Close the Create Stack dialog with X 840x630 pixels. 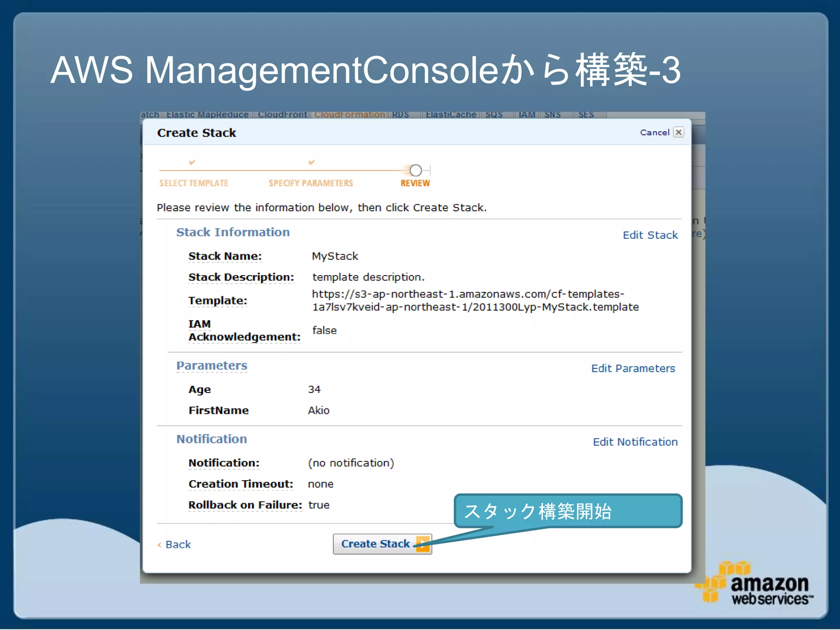click(678, 132)
